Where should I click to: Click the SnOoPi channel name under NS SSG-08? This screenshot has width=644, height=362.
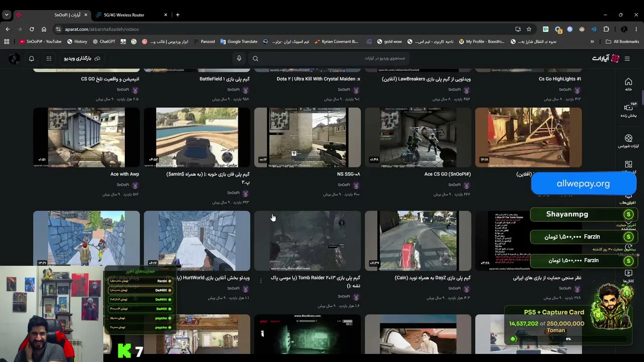pos(344,185)
